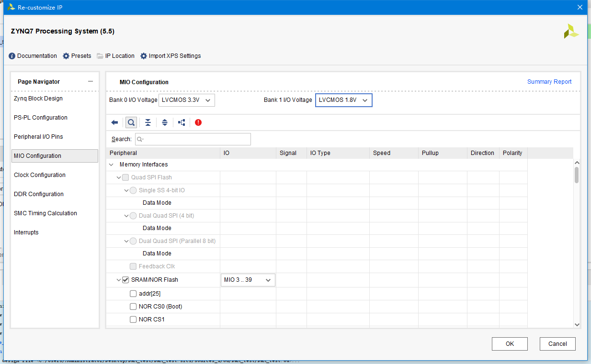Click the Vivado icon in the title bar
591x364 pixels.
[x=11, y=7]
